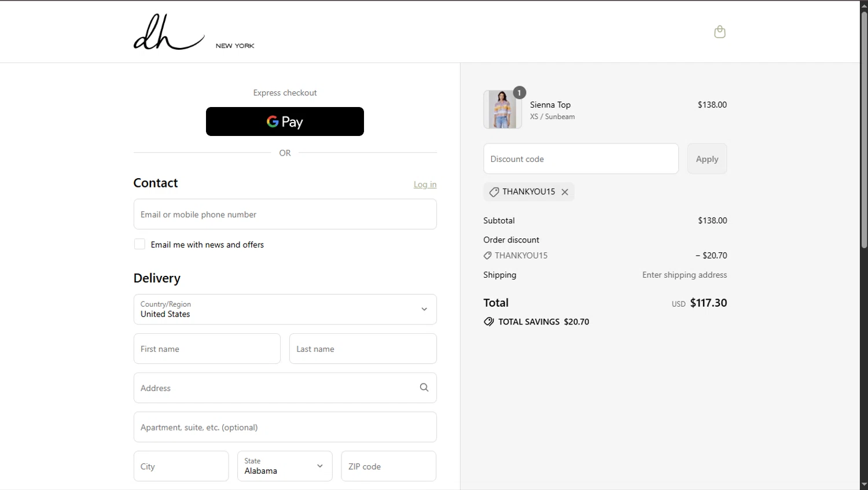Viewport: 868px width, 490px height.
Task: Pay with Google Pay express checkout
Action: tap(285, 121)
